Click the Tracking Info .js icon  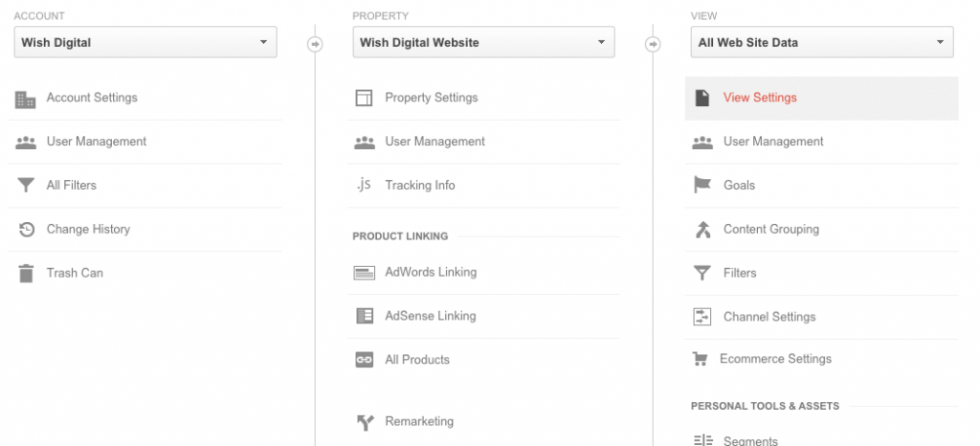tap(364, 185)
